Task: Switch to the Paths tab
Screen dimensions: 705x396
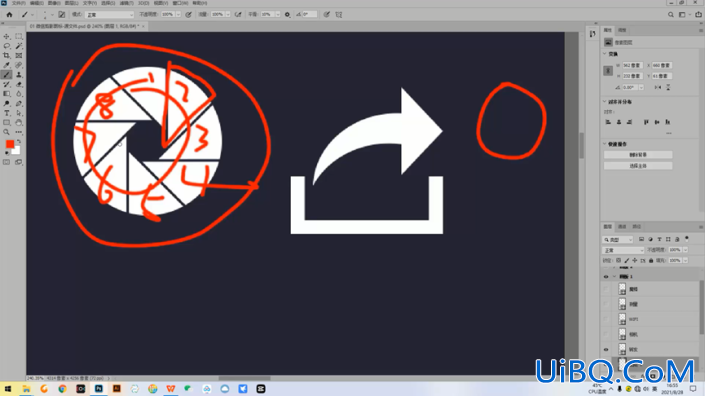Action: [x=637, y=227]
